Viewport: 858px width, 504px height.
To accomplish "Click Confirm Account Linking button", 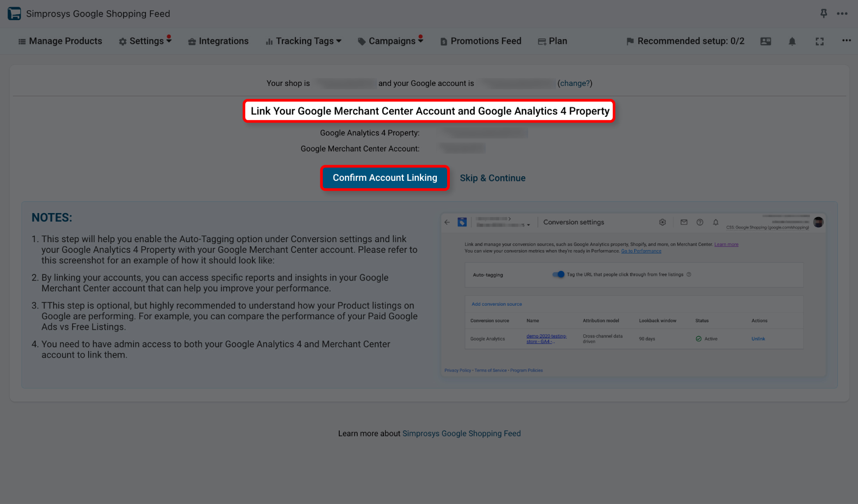I will 385,178.
